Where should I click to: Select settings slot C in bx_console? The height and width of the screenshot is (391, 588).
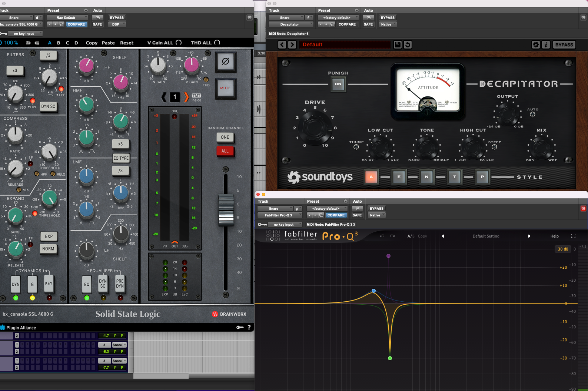point(67,43)
